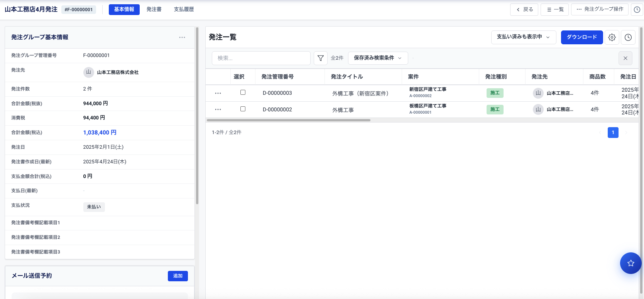Open order number D-00000003
Image resolution: width=644 pixels, height=299 pixels.
click(x=277, y=93)
